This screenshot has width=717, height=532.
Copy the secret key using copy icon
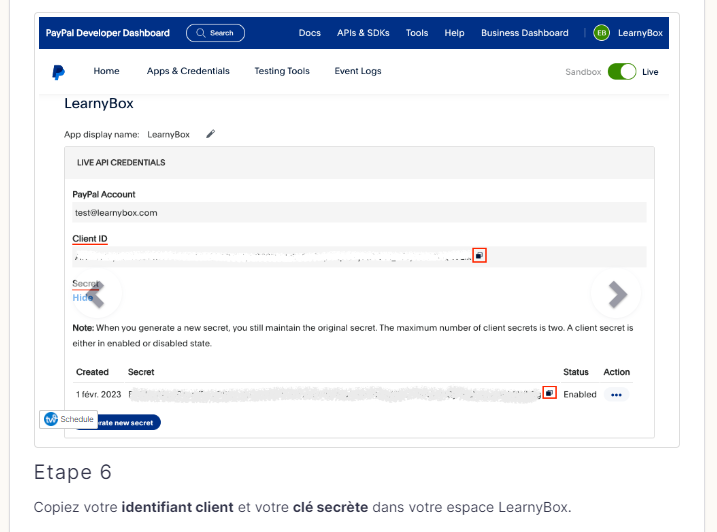point(549,394)
